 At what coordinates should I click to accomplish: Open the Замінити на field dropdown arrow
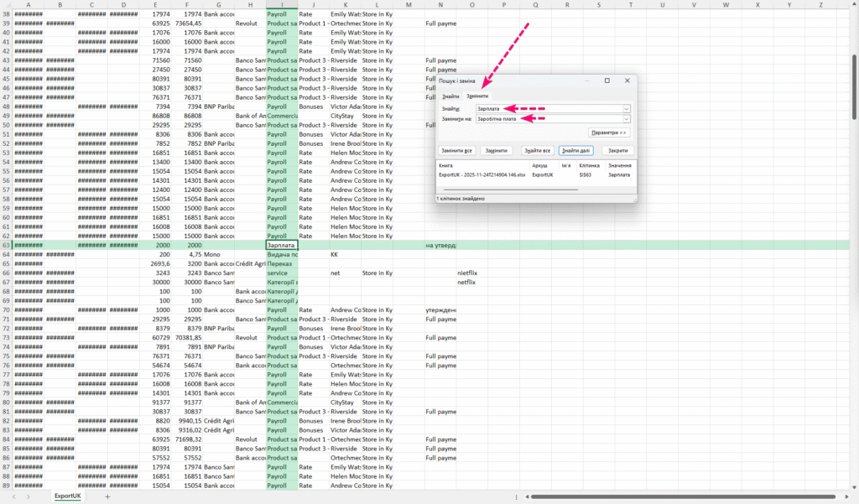point(627,119)
